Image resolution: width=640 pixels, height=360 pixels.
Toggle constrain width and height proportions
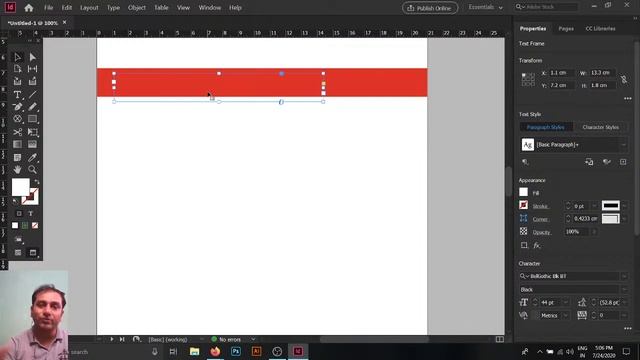pyautogui.click(x=624, y=79)
